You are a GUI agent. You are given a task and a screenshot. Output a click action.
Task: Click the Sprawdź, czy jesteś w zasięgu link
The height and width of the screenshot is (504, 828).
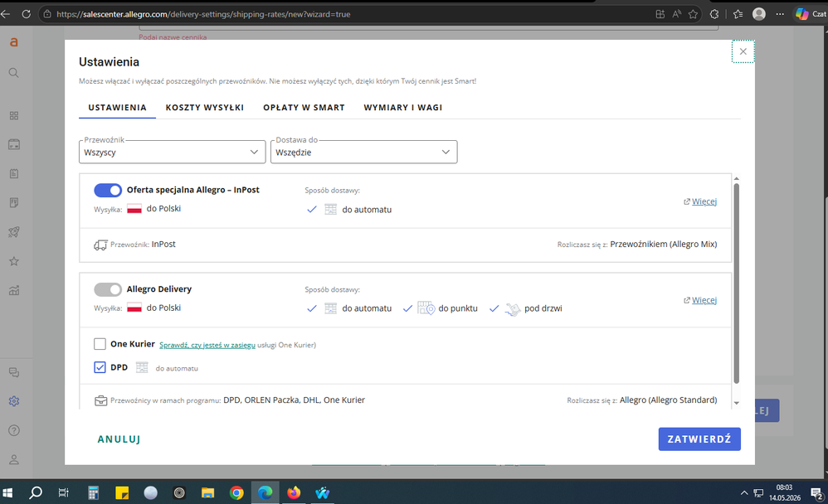coord(207,345)
